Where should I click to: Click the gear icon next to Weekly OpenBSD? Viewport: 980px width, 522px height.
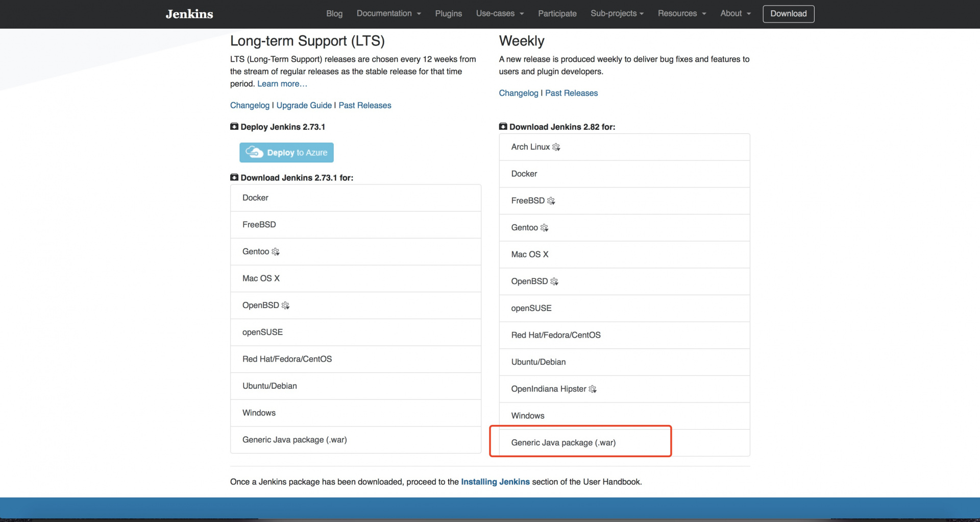(554, 281)
